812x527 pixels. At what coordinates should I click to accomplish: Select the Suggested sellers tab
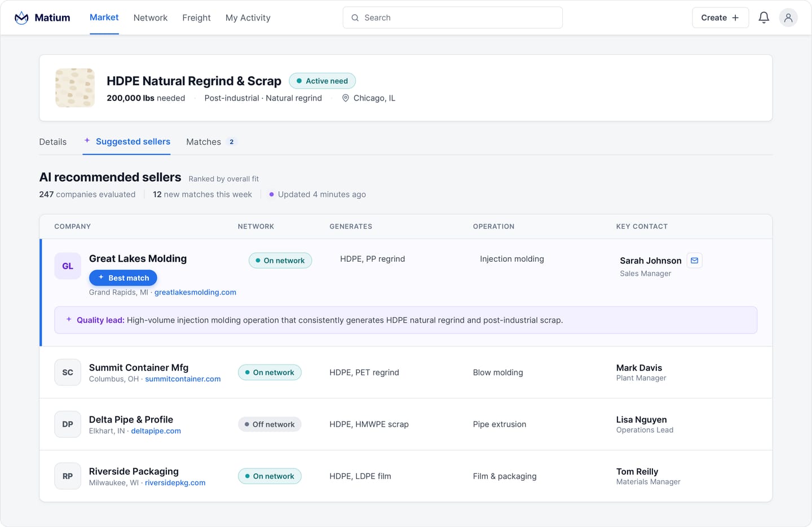tap(127, 142)
